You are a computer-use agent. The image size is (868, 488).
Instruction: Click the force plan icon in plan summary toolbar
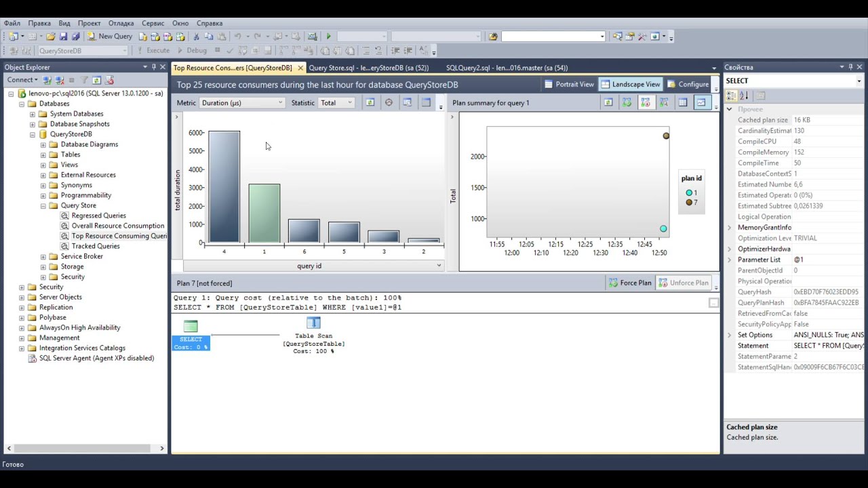coord(627,103)
